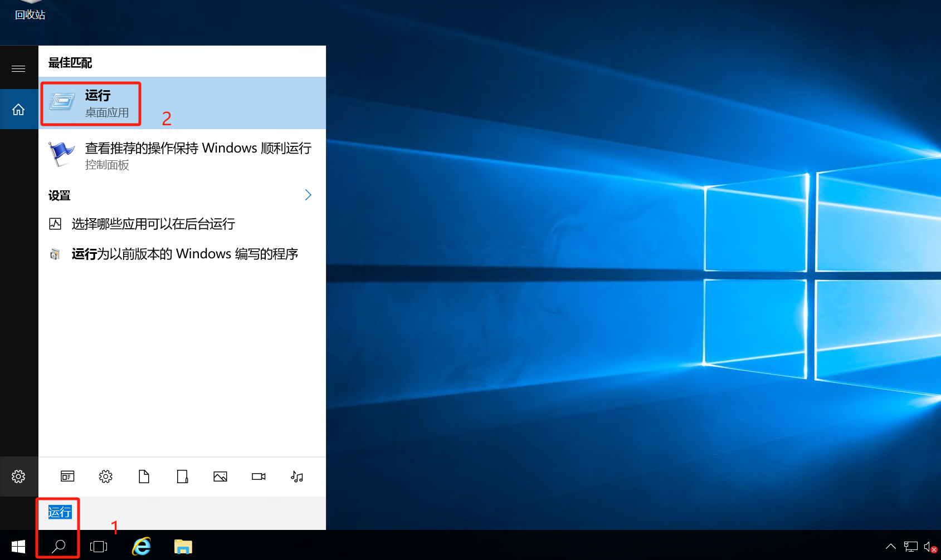This screenshot has height=560, width=941.
Task: Open File Explorer from taskbar
Action: (x=183, y=547)
